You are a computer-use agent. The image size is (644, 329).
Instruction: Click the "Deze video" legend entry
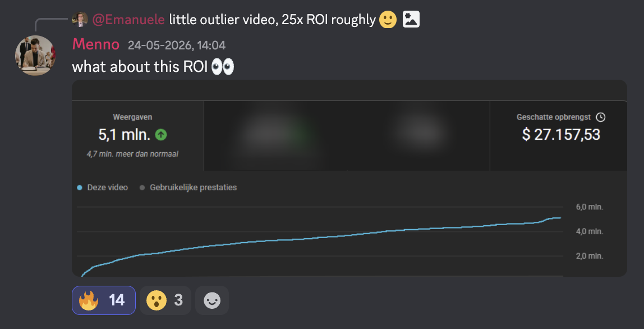[103, 188]
